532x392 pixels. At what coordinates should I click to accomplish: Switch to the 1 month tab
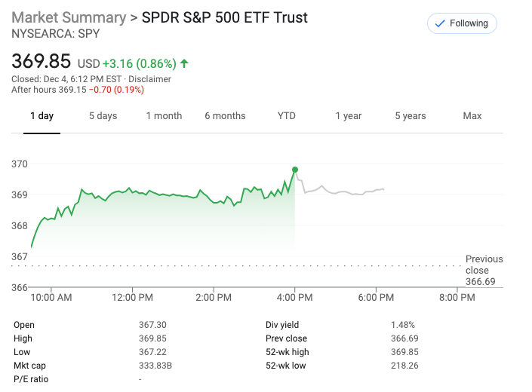164,116
